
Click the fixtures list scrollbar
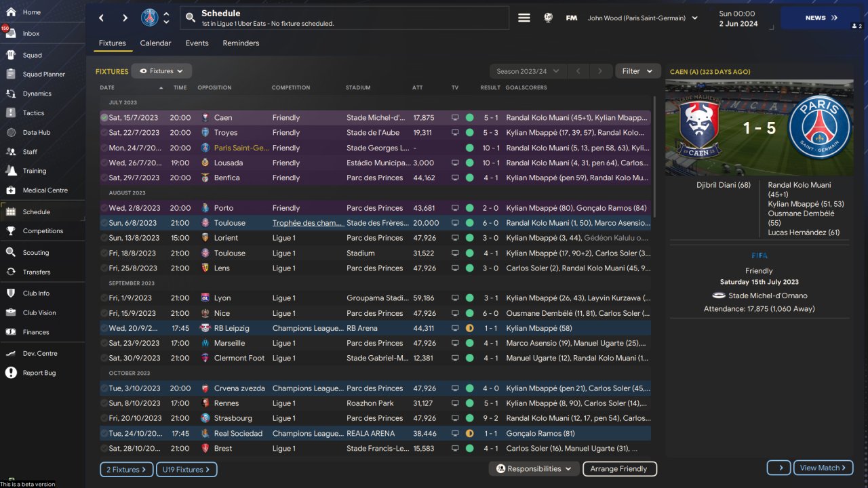654,156
